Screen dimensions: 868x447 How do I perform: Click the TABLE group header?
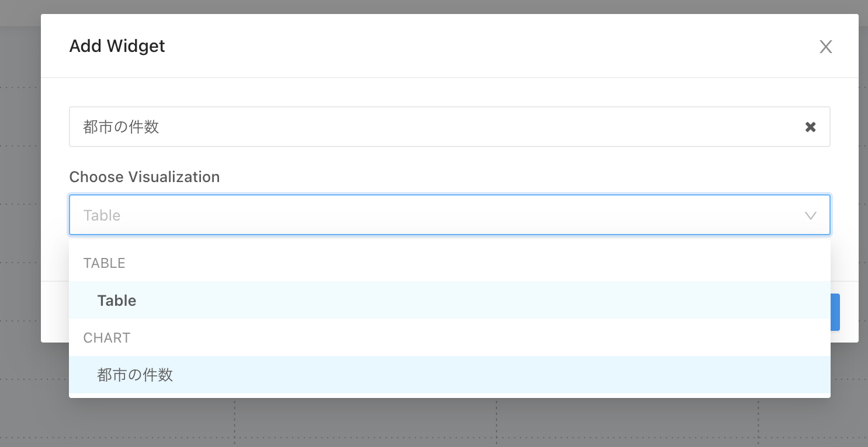tap(105, 263)
